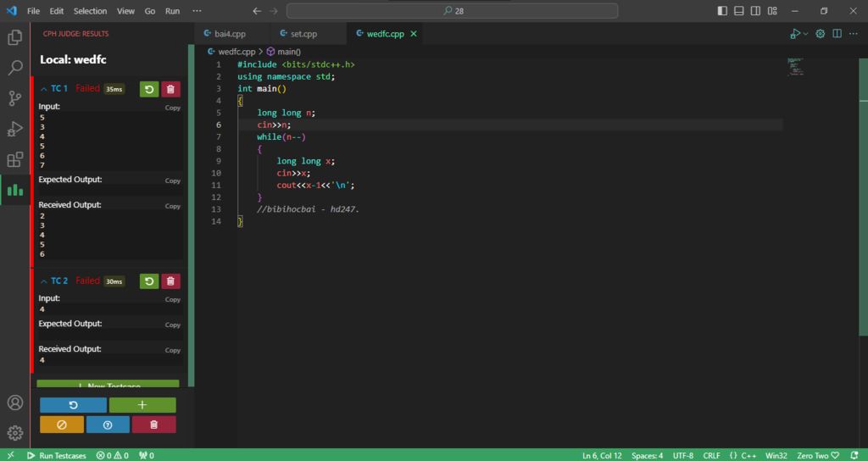Open the title bar overflow menu ellipsis
Screen dimensions: 868x461
197,11
